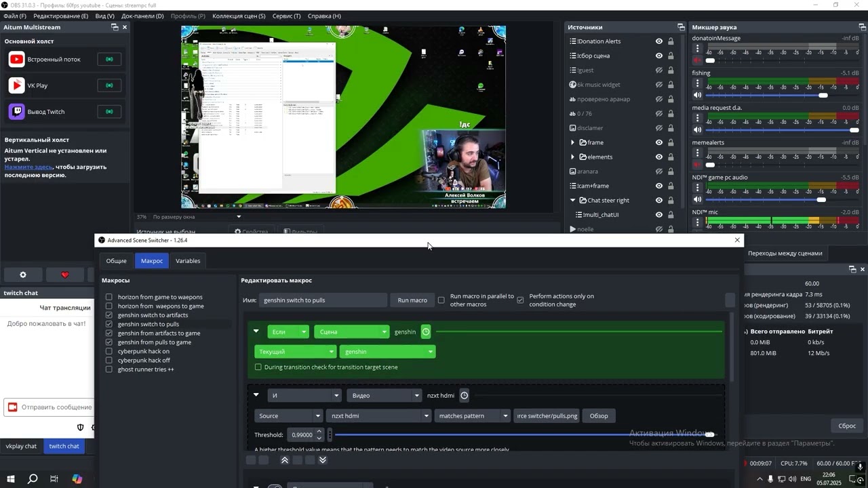The height and width of the screenshot is (488, 868).
Task: Open options menu for media request d.a.
Action: 697,118
